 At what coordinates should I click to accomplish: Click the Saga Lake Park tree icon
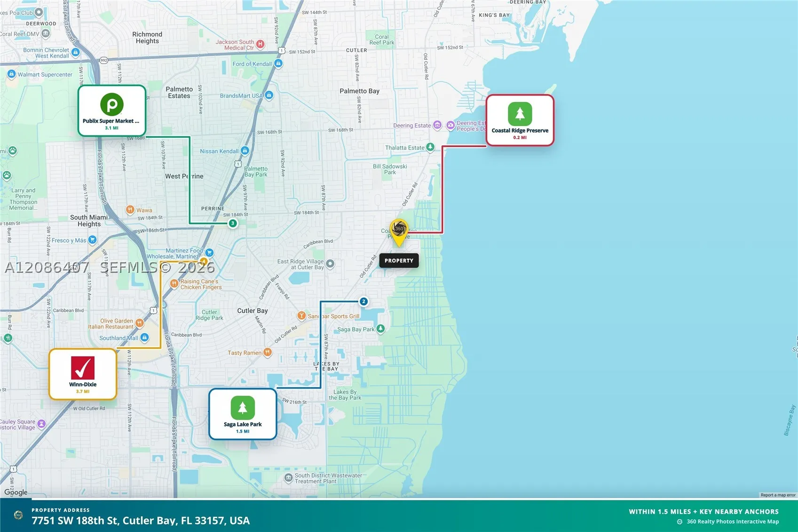pyautogui.click(x=243, y=408)
